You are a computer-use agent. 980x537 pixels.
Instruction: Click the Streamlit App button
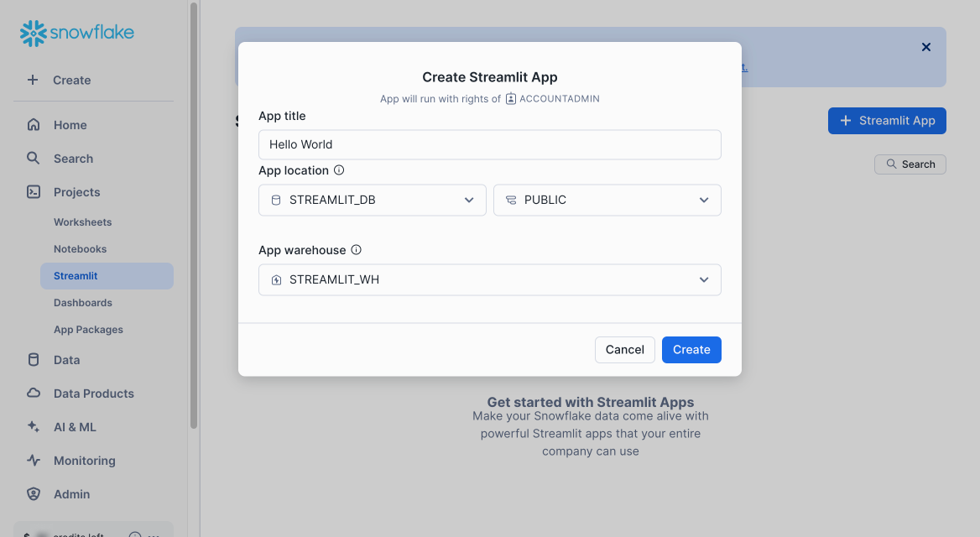(887, 120)
